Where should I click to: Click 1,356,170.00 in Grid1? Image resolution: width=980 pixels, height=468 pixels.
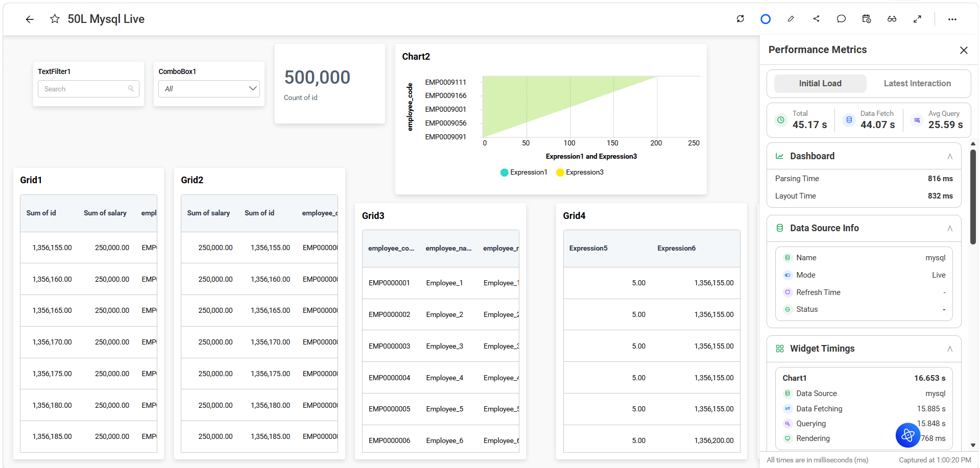click(52, 342)
